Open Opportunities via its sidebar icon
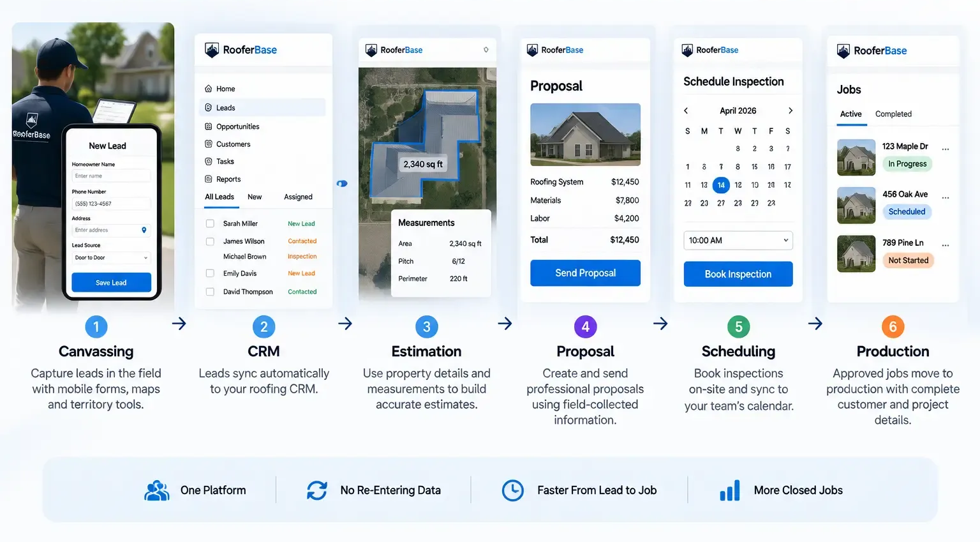 (x=208, y=126)
